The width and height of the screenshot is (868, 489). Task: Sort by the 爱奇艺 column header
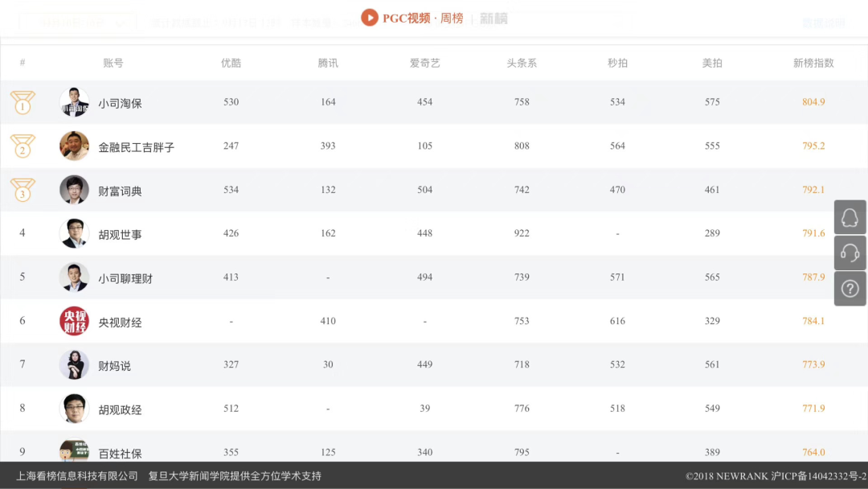424,63
